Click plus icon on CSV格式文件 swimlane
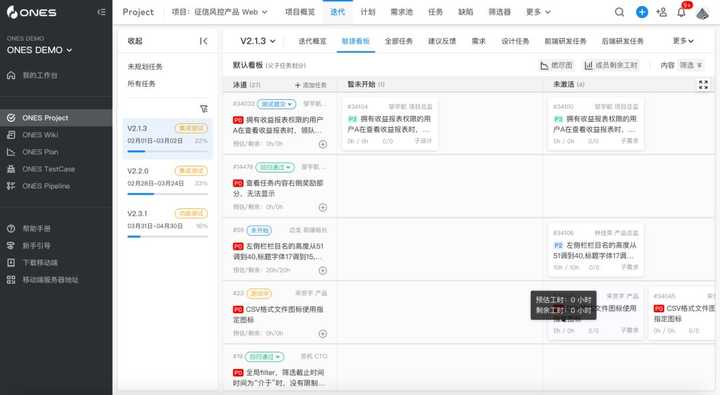The width and height of the screenshot is (720, 395). pos(323,334)
